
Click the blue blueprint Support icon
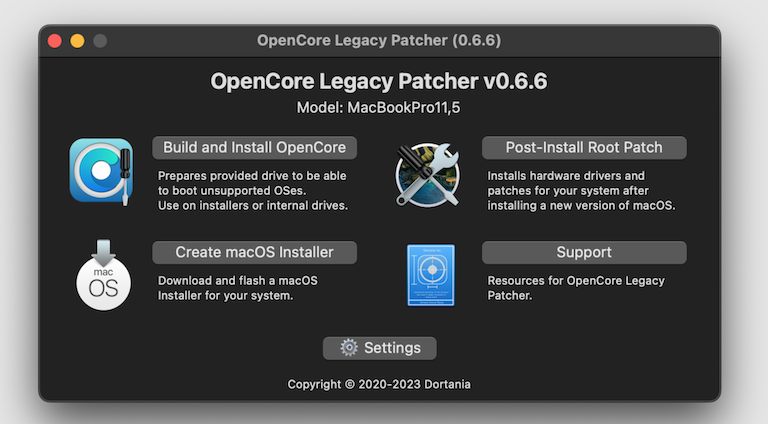tap(431, 276)
